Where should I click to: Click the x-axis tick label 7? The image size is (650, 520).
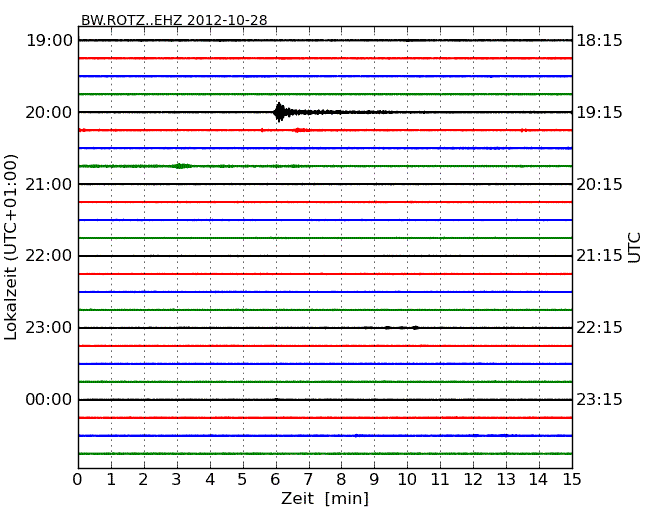(x=308, y=479)
